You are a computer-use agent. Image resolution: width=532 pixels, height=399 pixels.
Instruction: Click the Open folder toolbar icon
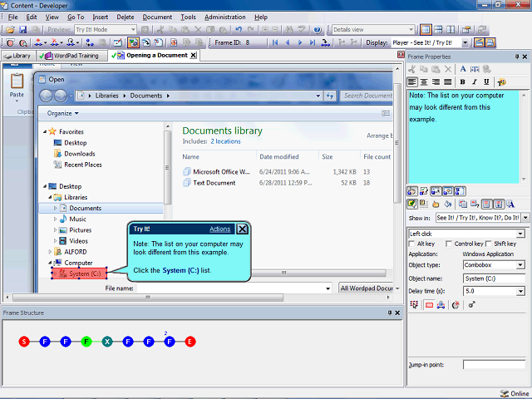pyautogui.click(x=10, y=30)
